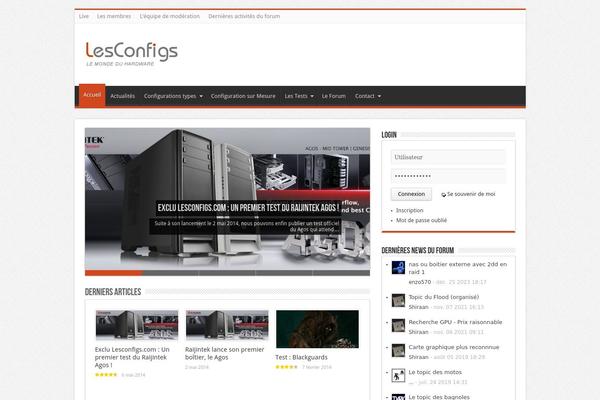This screenshot has width=600, height=400.
Task: Open article title Test : Blackguards
Action: point(302,357)
